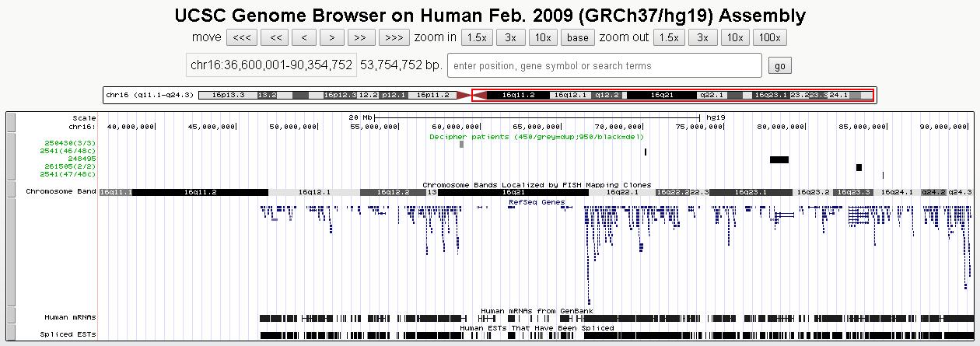Zoom out 10x
Screen dimensions: 980x346
(734, 37)
